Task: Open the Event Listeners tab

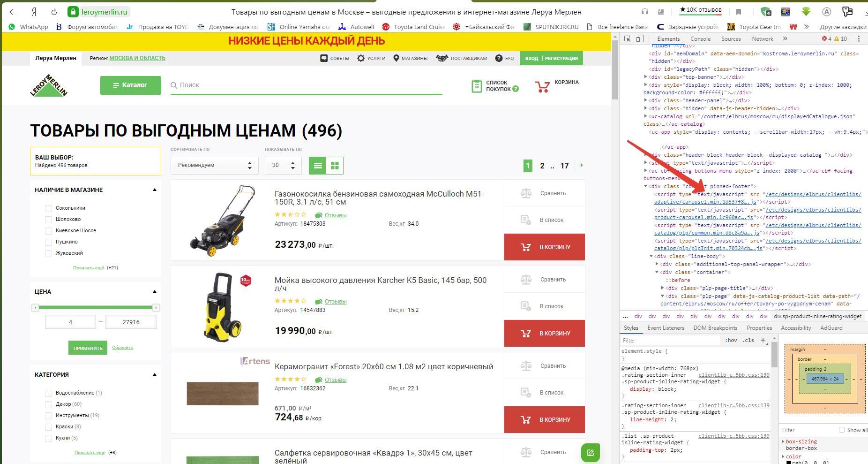Action: pos(666,328)
